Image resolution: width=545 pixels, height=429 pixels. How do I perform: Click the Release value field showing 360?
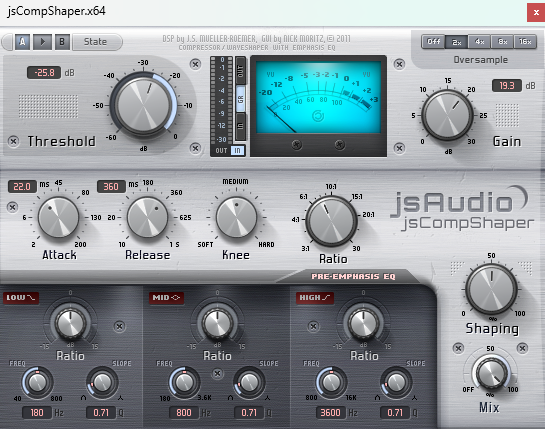coord(111,187)
